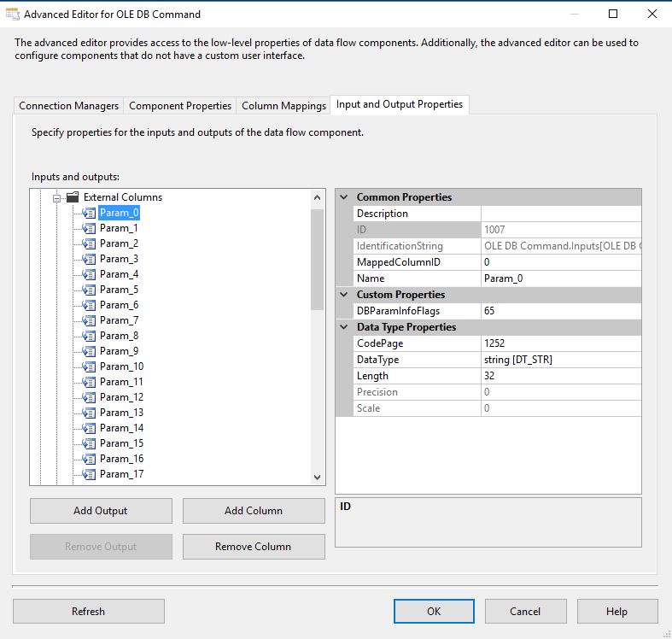Click the Refresh button
This screenshot has width=672, height=639.
point(88,611)
